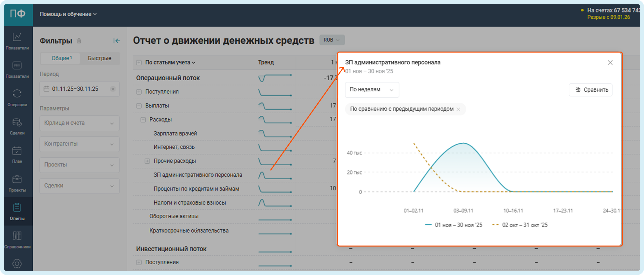Open the Юрлица и счета dropdown
Image resolution: width=644 pixels, height=275 pixels.
(79, 123)
